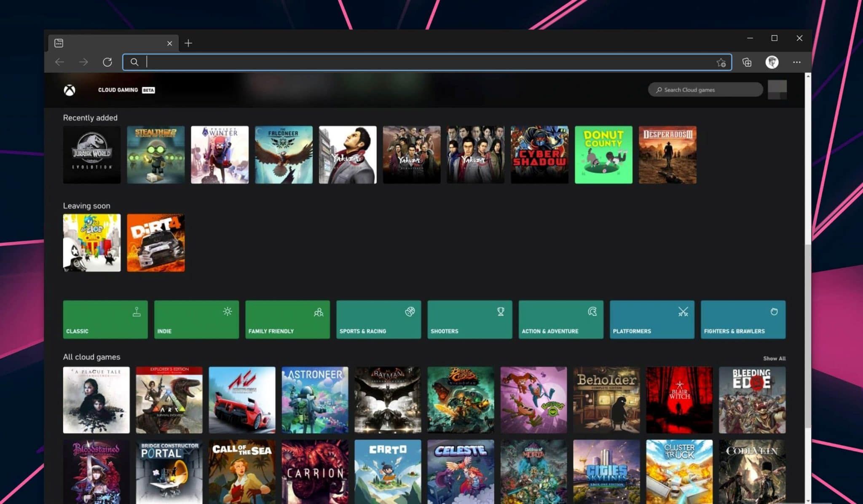This screenshot has width=863, height=504.
Task: Open browser profile avatar
Action: (772, 62)
